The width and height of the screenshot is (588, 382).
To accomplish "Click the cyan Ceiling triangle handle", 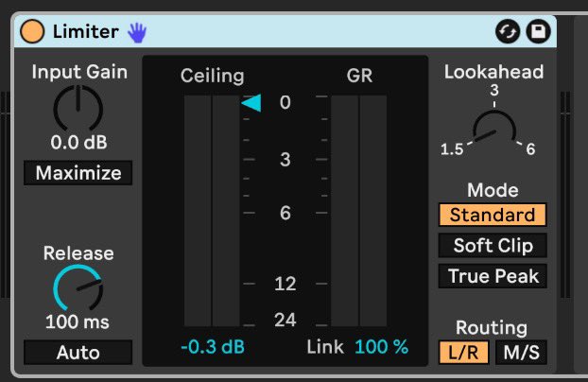I will (x=251, y=103).
